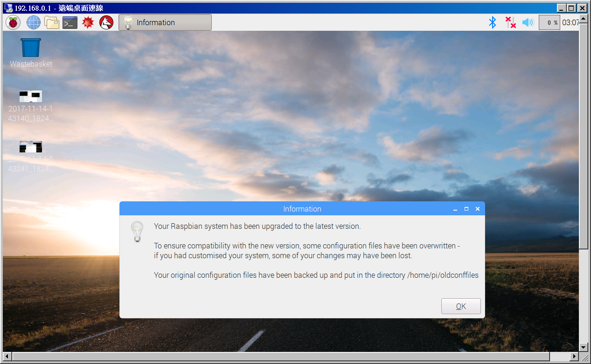Click the Bluetooth tray icon
Image resolution: width=591 pixels, height=364 pixels.
pyautogui.click(x=492, y=22)
